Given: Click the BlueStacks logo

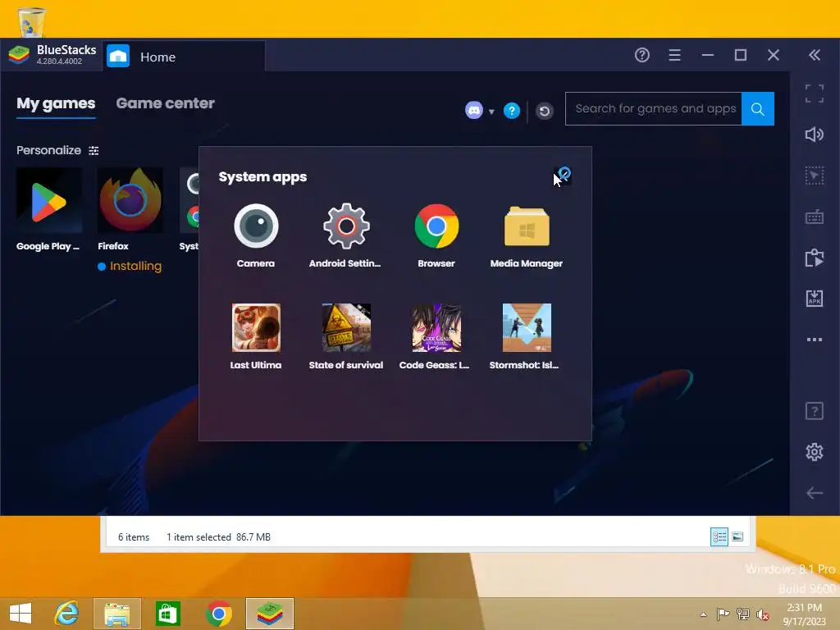Looking at the screenshot, I should point(19,55).
